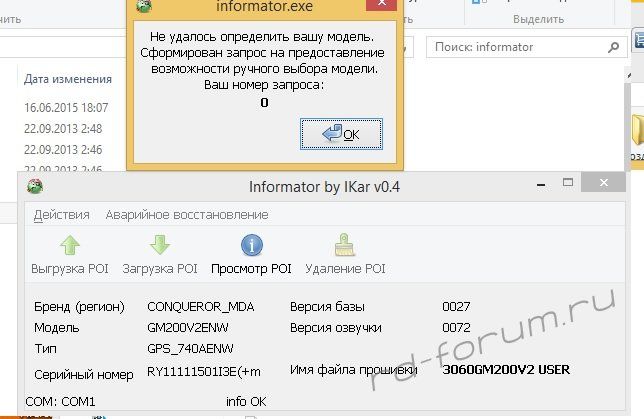Click the Удаление POI brush icon

344,245
